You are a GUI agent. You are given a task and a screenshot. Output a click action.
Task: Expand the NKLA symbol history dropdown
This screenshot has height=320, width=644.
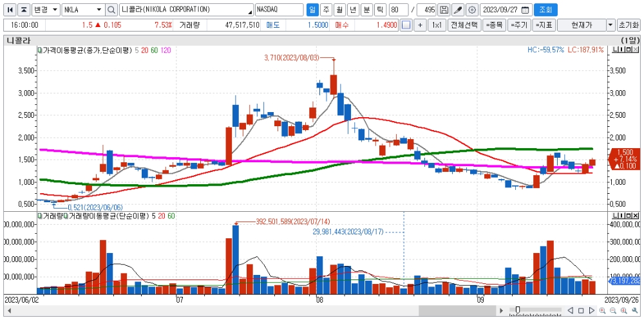(99, 10)
